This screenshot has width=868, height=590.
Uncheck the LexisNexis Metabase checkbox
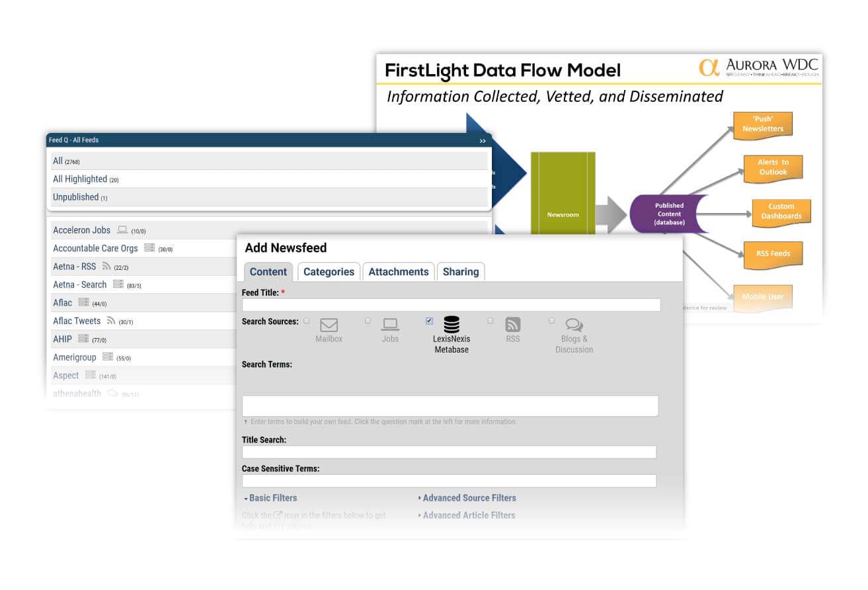(429, 321)
